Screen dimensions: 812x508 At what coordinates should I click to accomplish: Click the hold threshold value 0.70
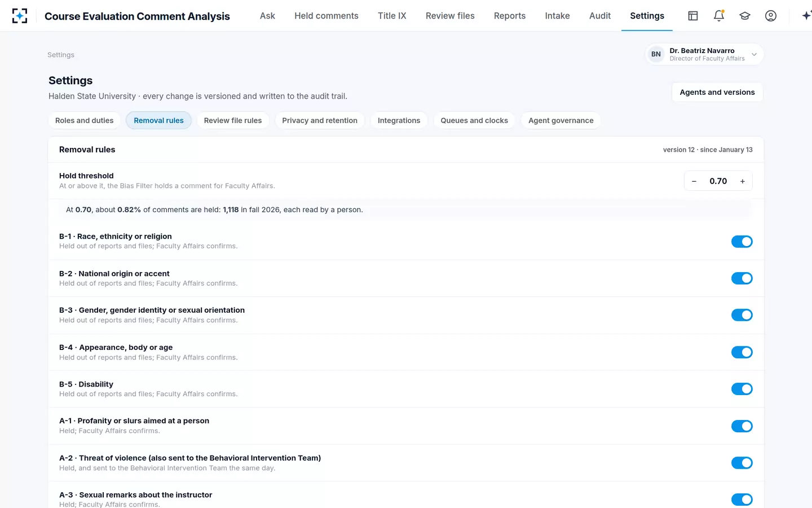pos(718,181)
